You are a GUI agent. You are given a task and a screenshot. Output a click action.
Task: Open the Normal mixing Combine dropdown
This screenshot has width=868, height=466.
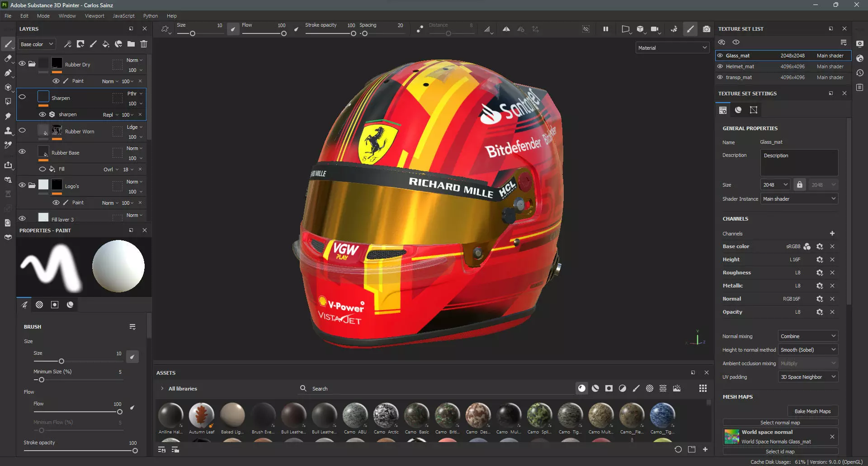(808, 336)
